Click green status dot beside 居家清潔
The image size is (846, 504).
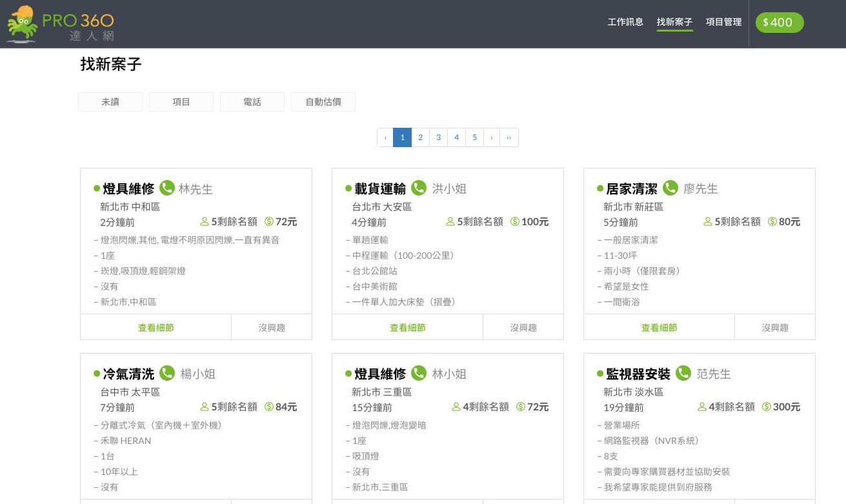[x=600, y=188]
